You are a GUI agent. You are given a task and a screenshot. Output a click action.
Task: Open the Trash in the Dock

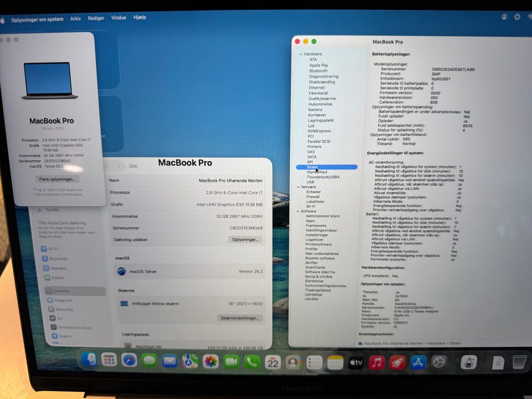tap(519, 362)
